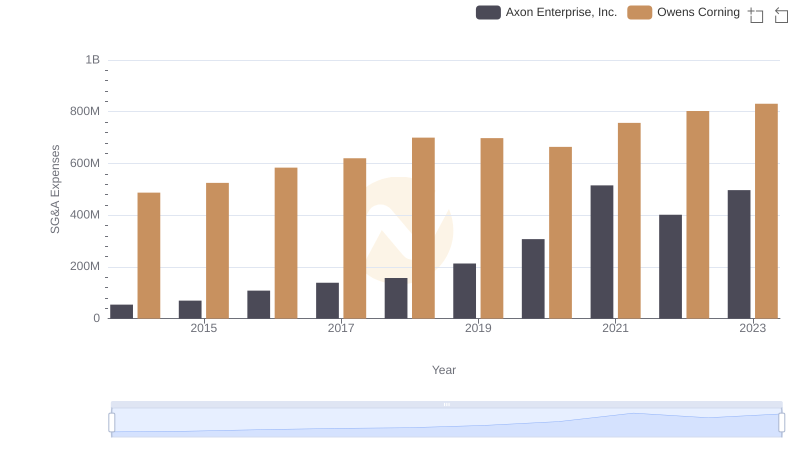800x461 pixels.
Task: Click the zoom reset icon
Action: 781,15
